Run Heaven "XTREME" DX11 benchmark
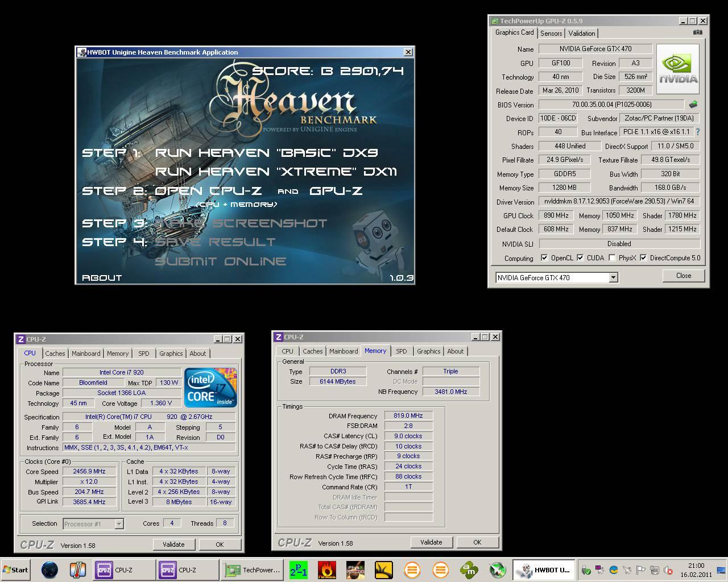 click(276, 171)
